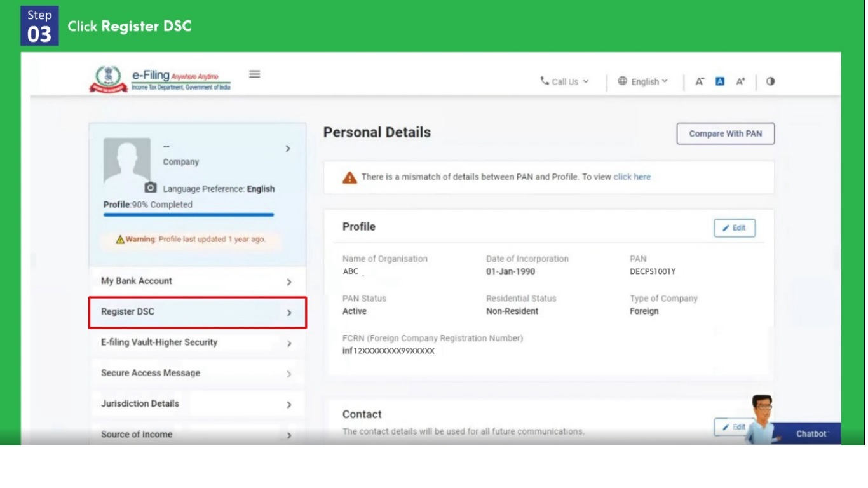
Task: Follow the 'click here' mismatch link
Action: [x=632, y=177]
